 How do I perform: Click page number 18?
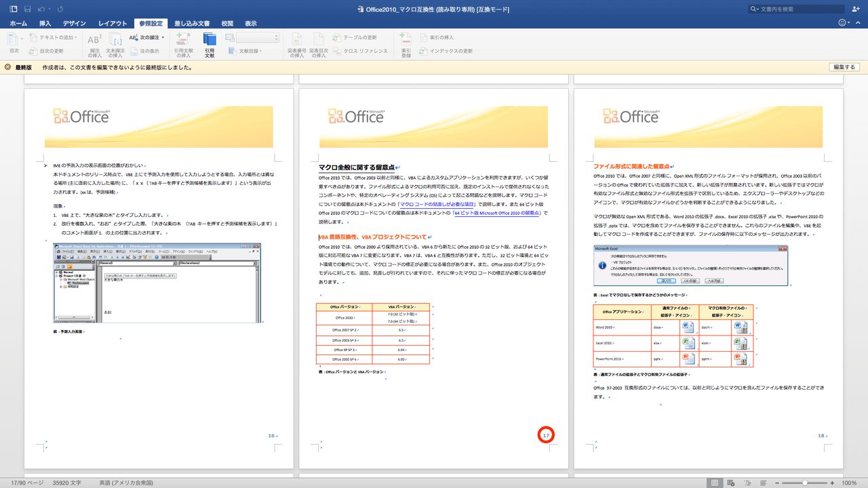tap(821, 436)
